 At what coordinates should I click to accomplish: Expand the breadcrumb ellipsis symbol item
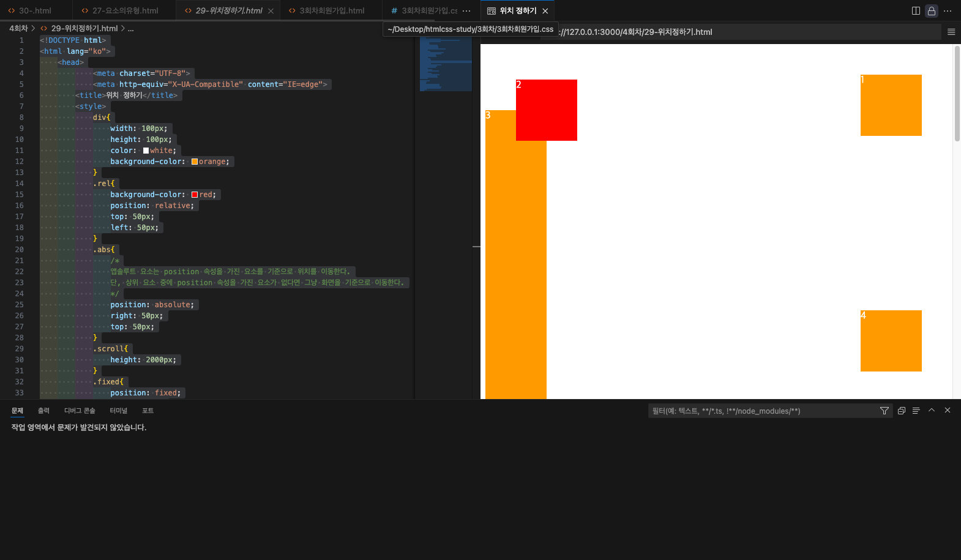coord(130,28)
